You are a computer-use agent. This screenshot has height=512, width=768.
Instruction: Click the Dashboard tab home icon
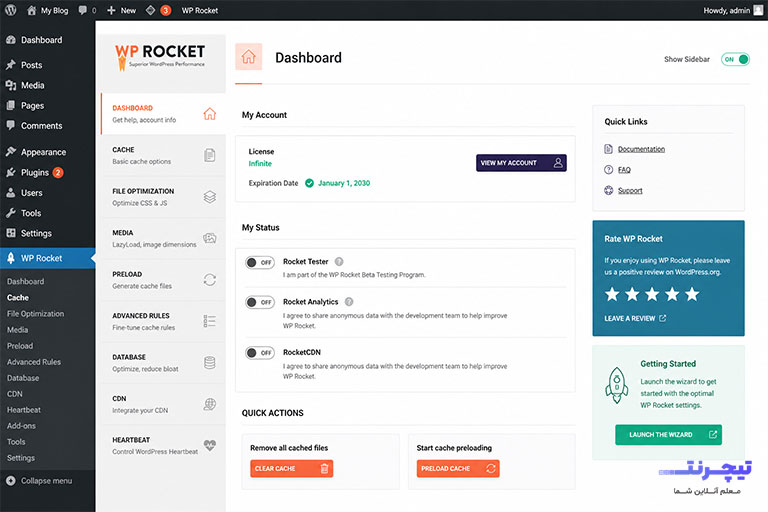(x=210, y=114)
